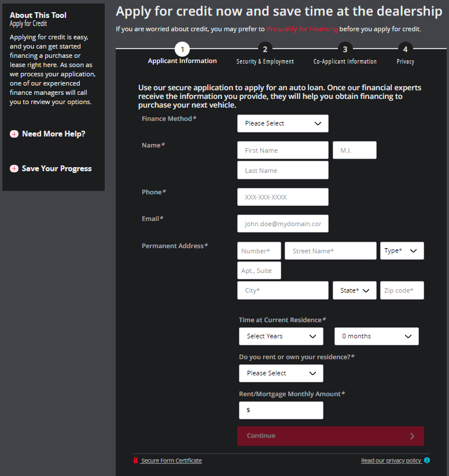The image size is (449, 476).
Task: Go to step 2 Security & Employment
Action: click(264, 50)
